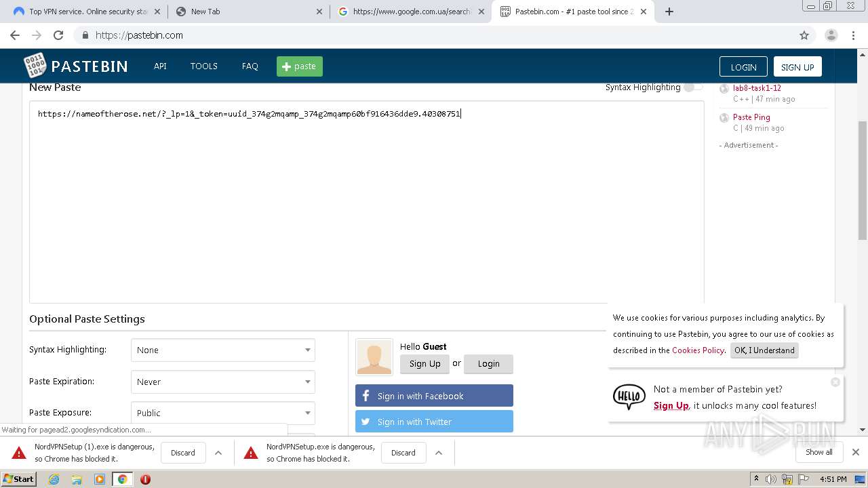
Task: Click inside the New Paste text area
Action: 366,202
